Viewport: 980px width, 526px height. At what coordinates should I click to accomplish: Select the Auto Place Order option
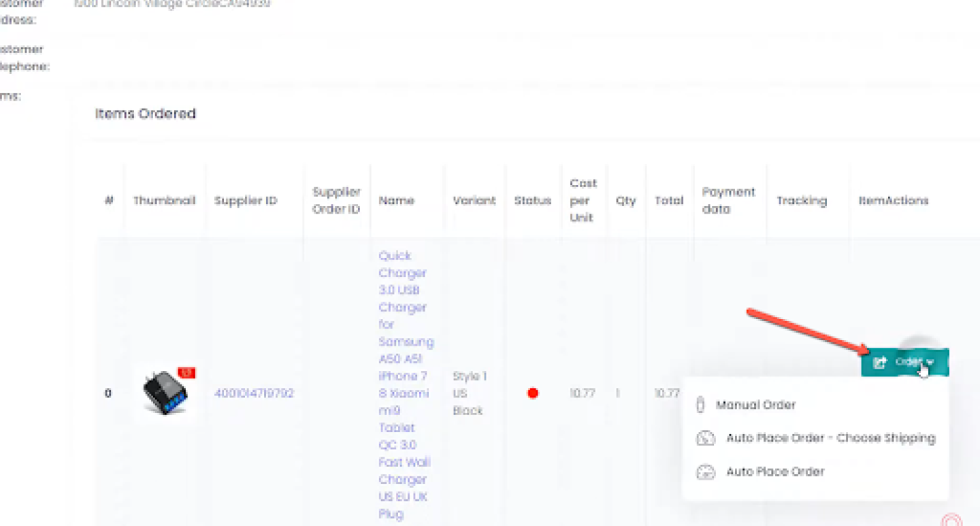point(775,472)
